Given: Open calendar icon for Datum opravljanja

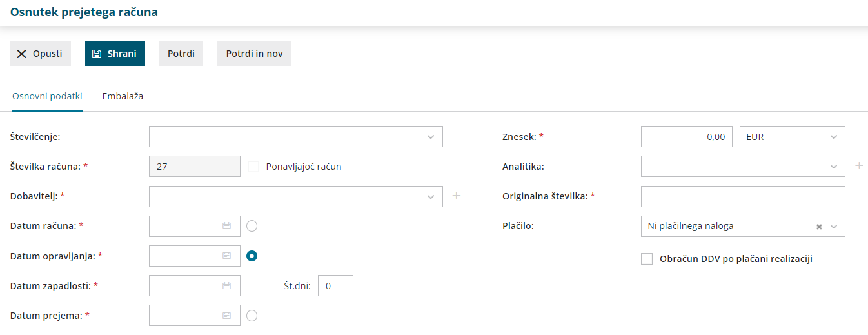Looking at the screenshot, I should 226,256.
